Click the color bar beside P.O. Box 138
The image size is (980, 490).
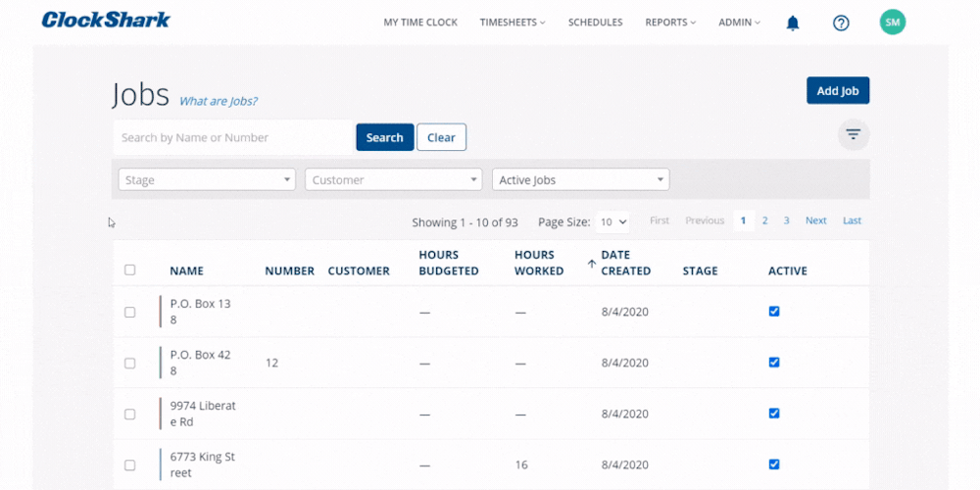point(160,312)
